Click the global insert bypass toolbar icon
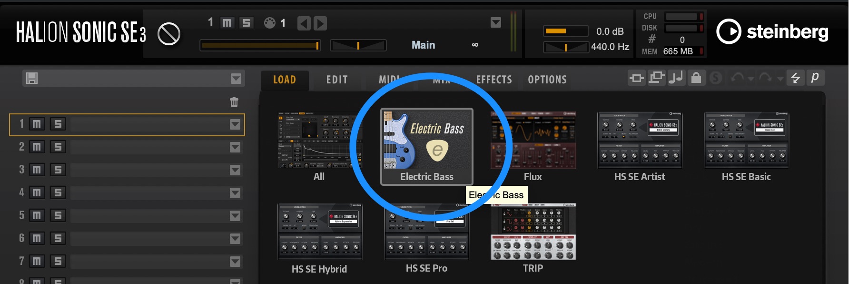 point(636,78)
